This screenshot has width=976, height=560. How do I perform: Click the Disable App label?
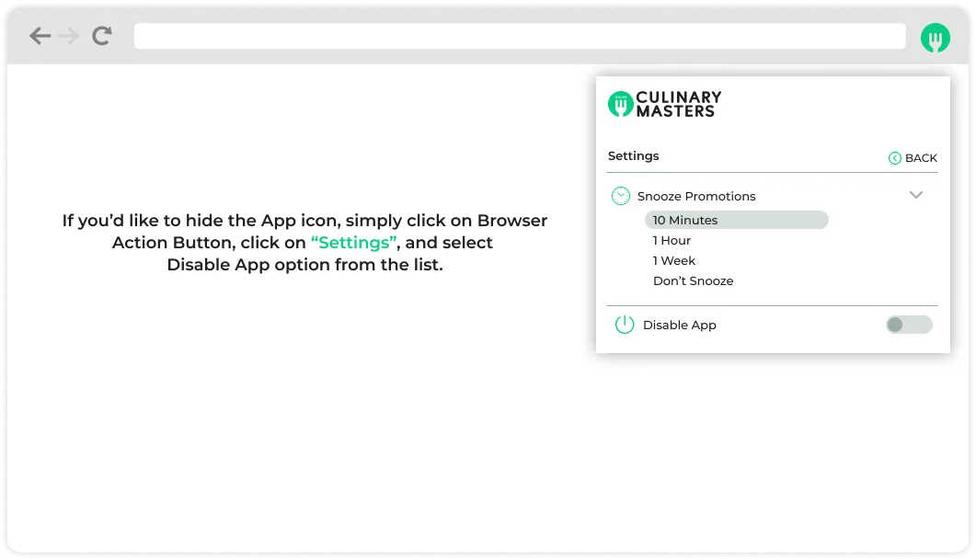(x=679, y=326)
